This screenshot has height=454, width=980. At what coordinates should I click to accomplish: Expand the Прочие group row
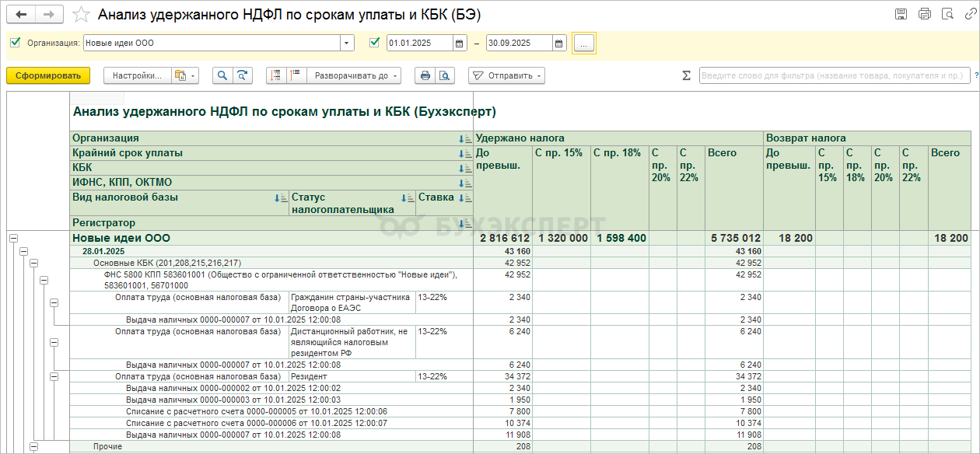coord(33,446)
